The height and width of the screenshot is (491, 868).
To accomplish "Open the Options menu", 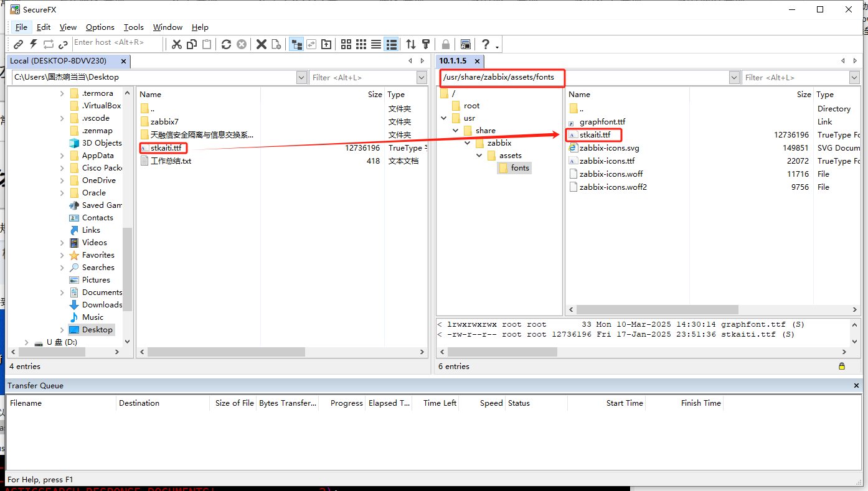I will [100, 27].
